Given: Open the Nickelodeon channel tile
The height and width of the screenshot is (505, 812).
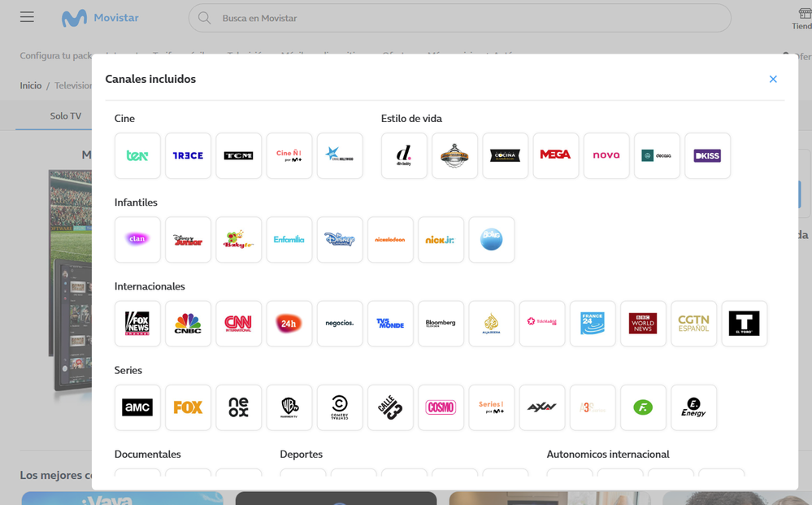Looking at the screenshot, I should (390, 240).
